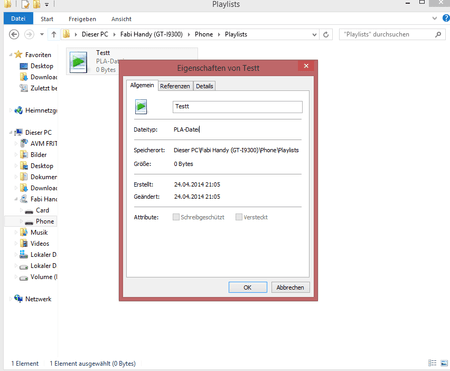Image resolution: width=450 pixels, height=371 pixels.
Task: Click the Abbrechen button
Action: click(290, 287)
